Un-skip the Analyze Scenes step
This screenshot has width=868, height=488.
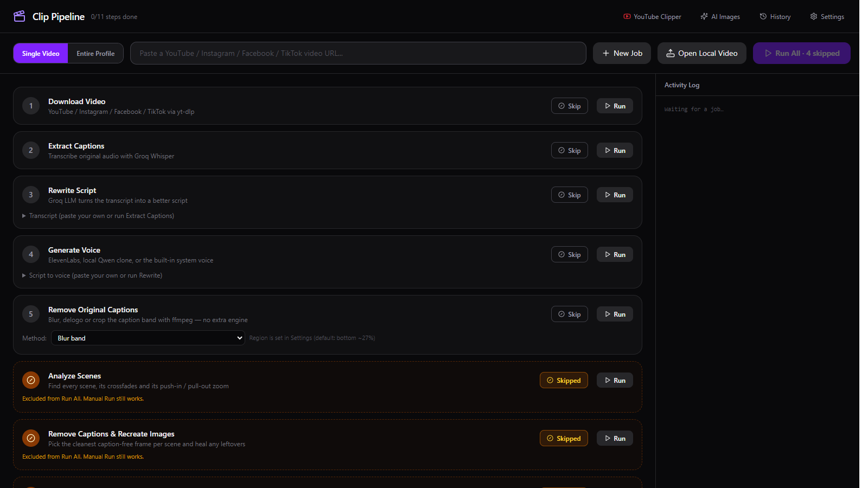click(564, 380)
